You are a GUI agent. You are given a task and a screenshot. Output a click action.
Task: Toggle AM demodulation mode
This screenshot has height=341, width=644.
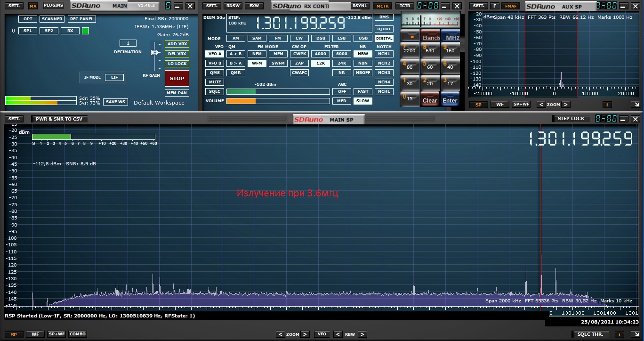[x=236, y=39]
